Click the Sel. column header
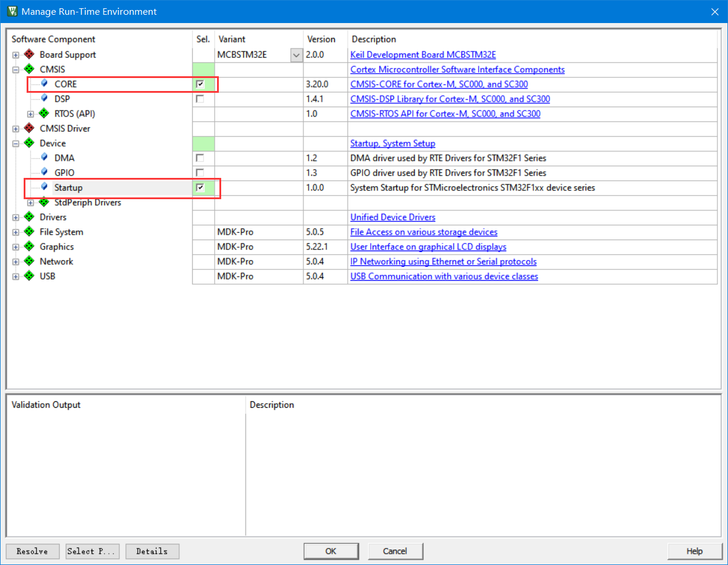The width and height of the screenshot is (728, 565). (203, 39)
